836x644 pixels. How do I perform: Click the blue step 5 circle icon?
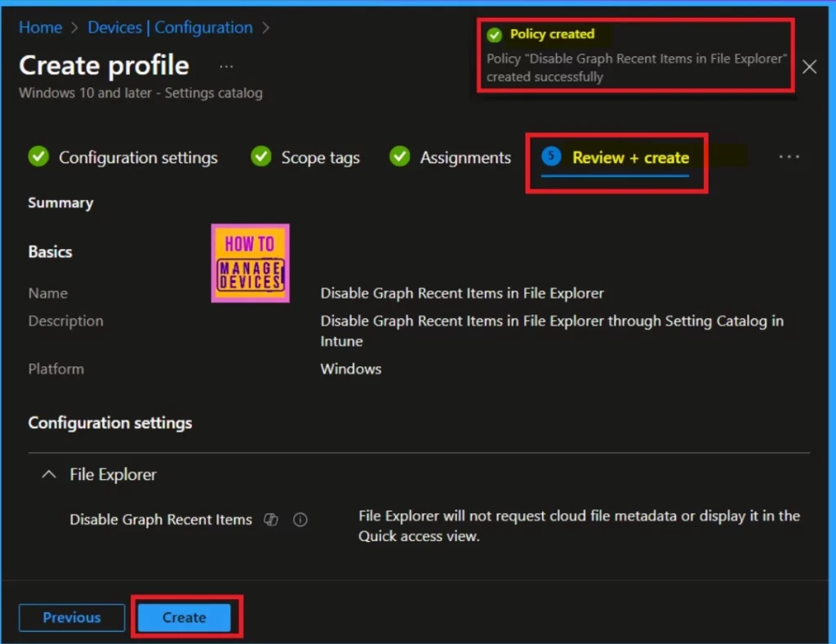pos(551,157)
